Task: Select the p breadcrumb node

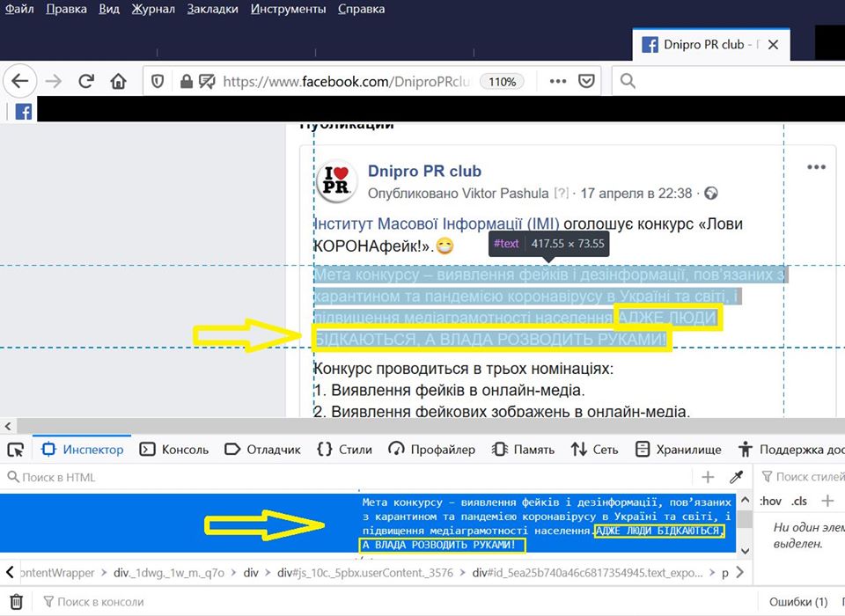Action: point(725,574)
